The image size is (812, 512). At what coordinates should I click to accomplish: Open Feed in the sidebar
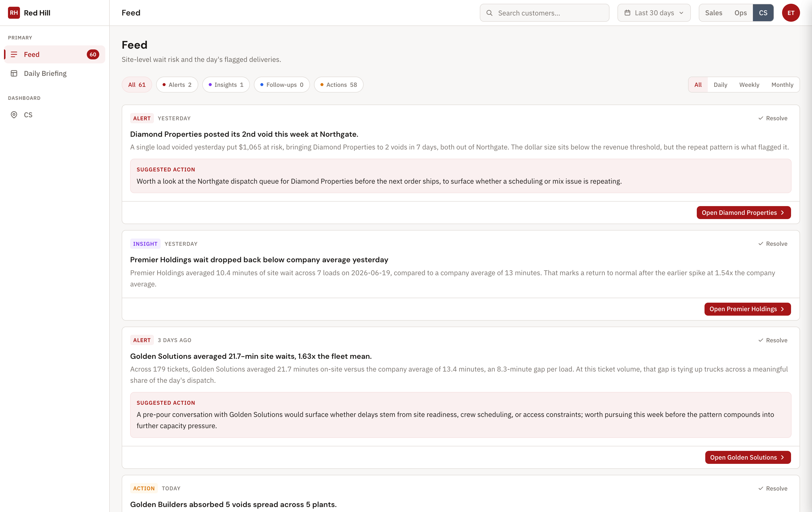point(55,54)
